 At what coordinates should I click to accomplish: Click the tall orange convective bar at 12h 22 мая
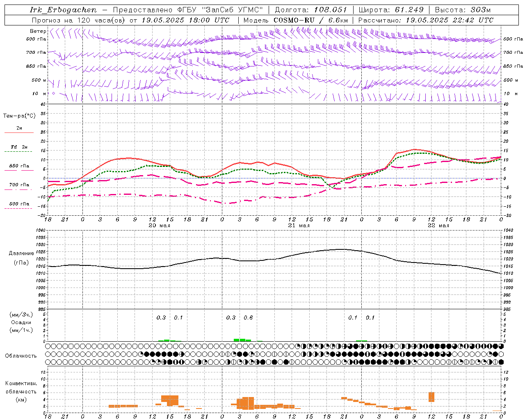(x=431, y=397)
